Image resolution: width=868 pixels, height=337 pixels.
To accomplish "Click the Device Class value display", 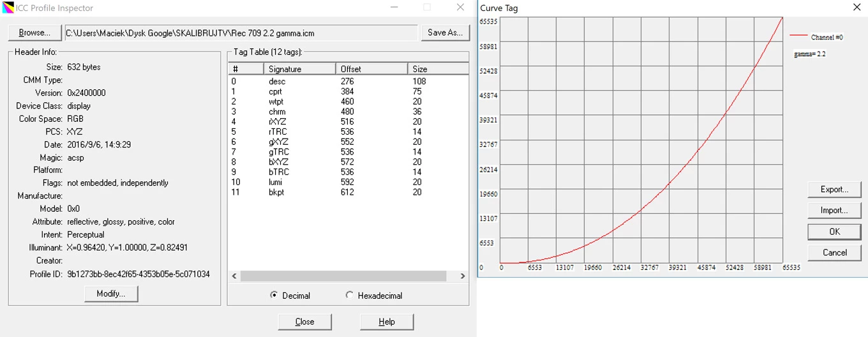I will tap(79, 106).
